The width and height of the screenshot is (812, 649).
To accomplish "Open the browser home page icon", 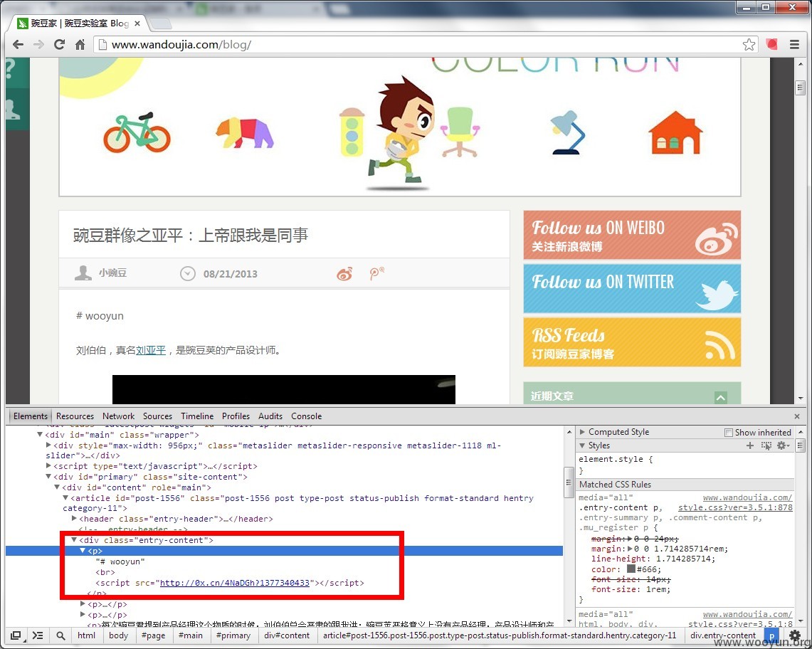I will pyautogui.click(x=80, y=45).
